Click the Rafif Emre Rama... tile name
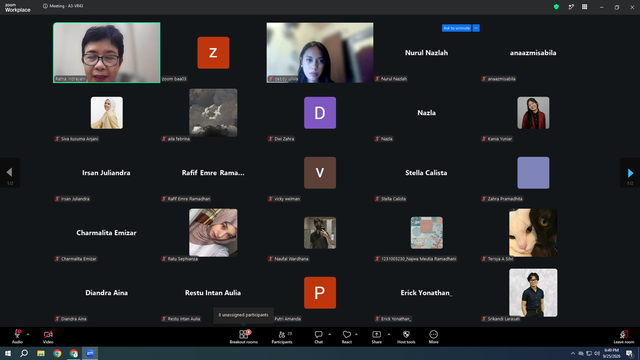 [213, 173]
